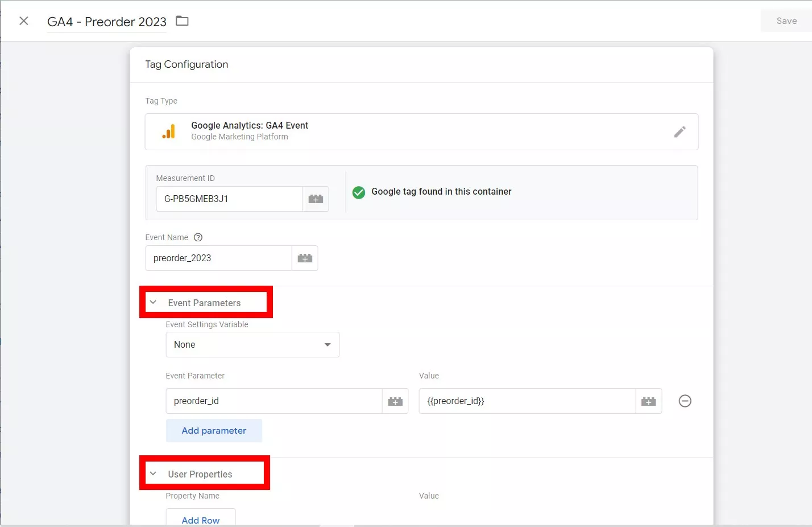Open the Event Settings Variable dropdown
This screenshot has width=812, height=527.
252,345
